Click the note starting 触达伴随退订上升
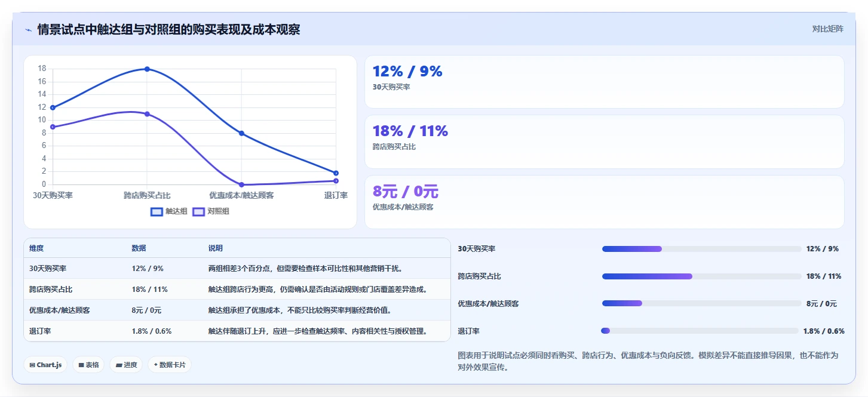This screenshot has height=397, width=868. [318, 331]
